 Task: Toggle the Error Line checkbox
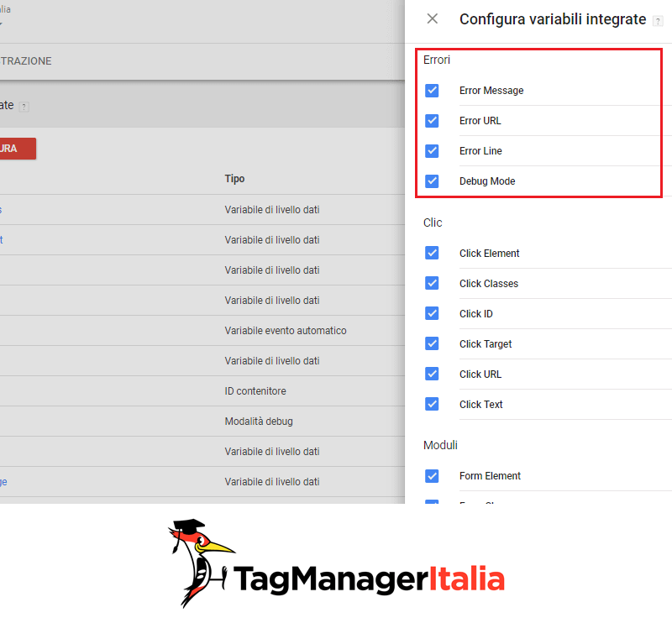click(x=432, y=151)
